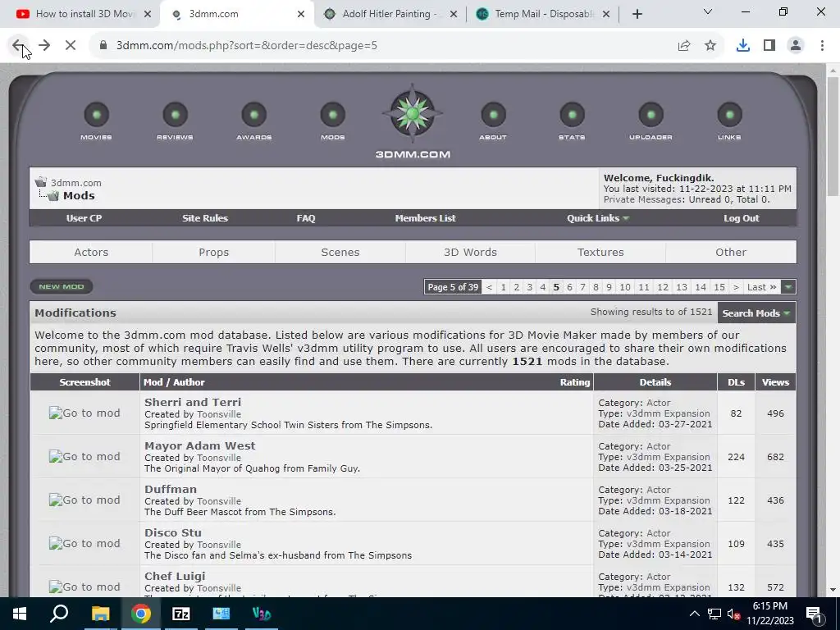This screenshot has height=630, width=840.
Task: Select the Other category tab
Action: 731,253
